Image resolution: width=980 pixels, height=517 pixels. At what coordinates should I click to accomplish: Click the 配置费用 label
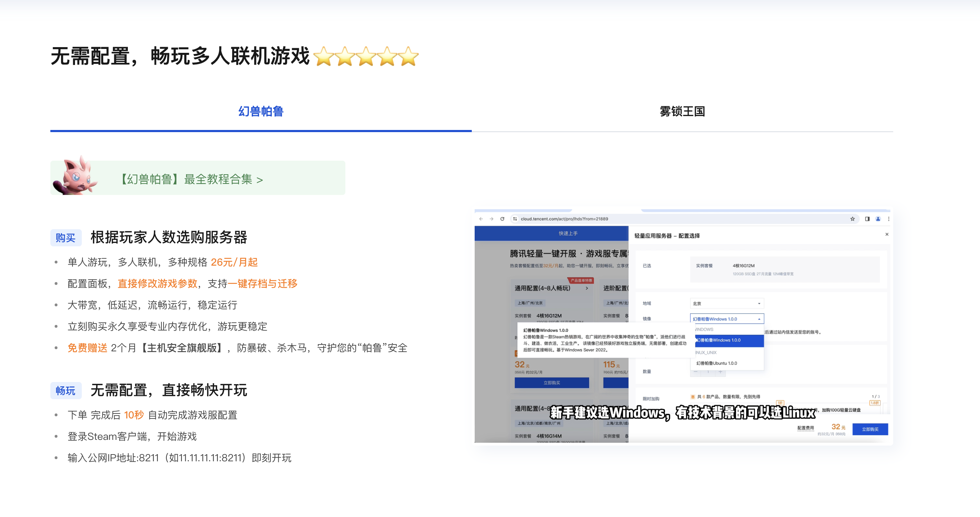[x=805, y=428]
